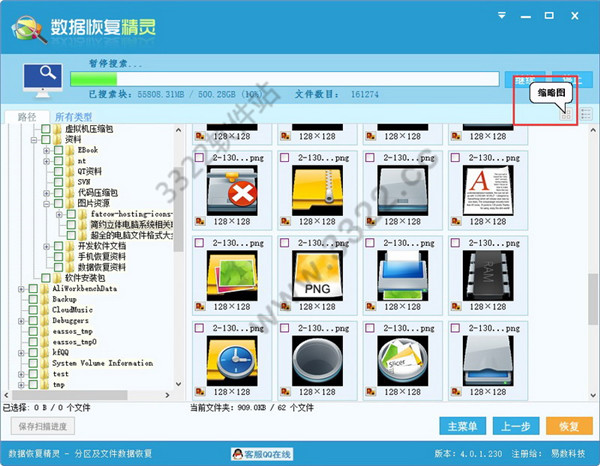Switch to list view icon
The height and width of the screenshot is (466, 600).
pyautogui.click(x=585, y=114)
